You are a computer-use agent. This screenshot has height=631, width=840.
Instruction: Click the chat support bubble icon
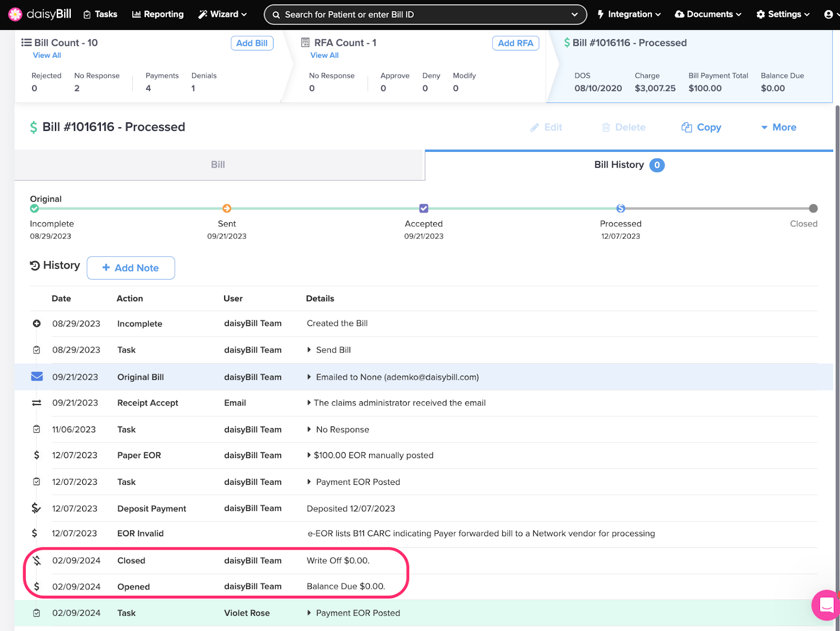click(826, 605)
